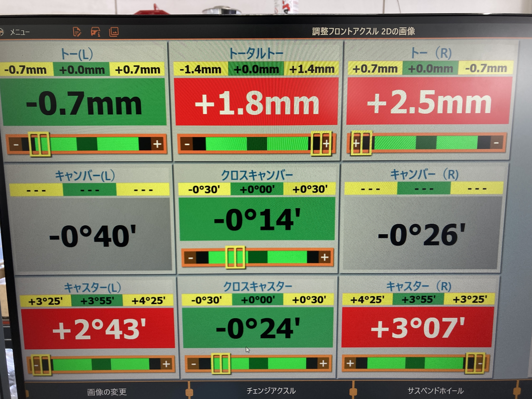This screenshot has width=532, height=399.
Task: Click the plus end of クロスキャンバー gauge
Action: [x=325, y=257]
